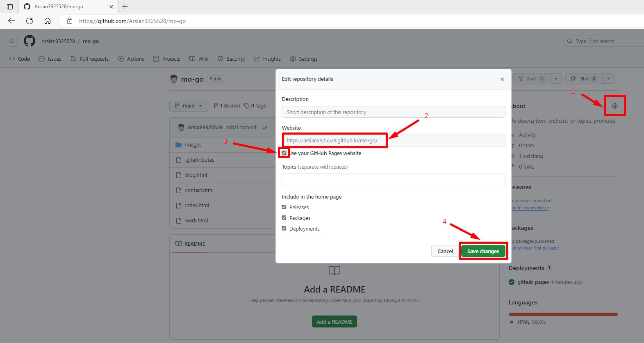Close the Edit repository details dialog

tap(502, 79)
